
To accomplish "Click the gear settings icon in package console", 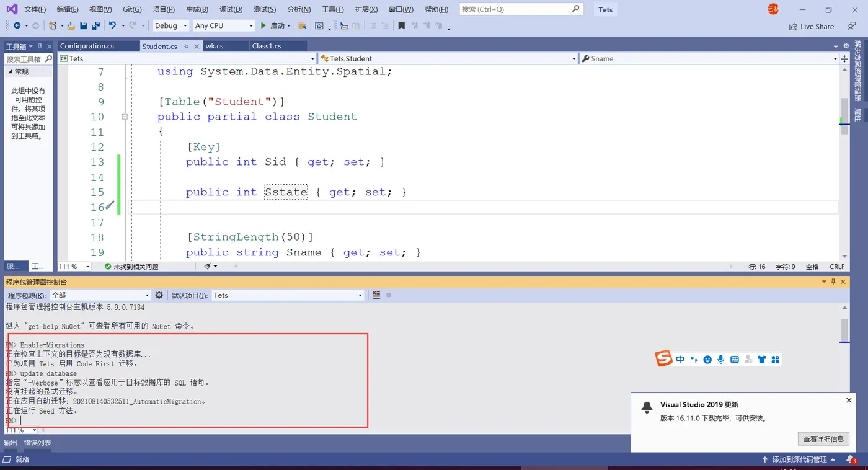I will click(159, 295).
